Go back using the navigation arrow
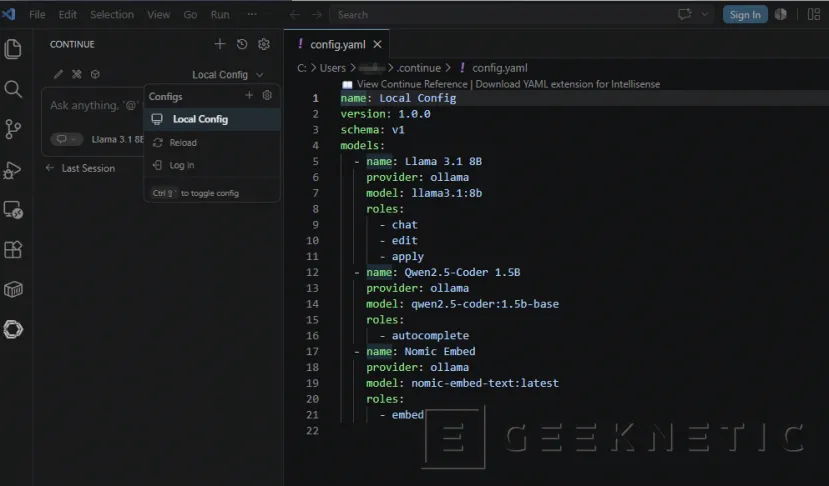This screenshot has height=486, width=829. [294, 15]
